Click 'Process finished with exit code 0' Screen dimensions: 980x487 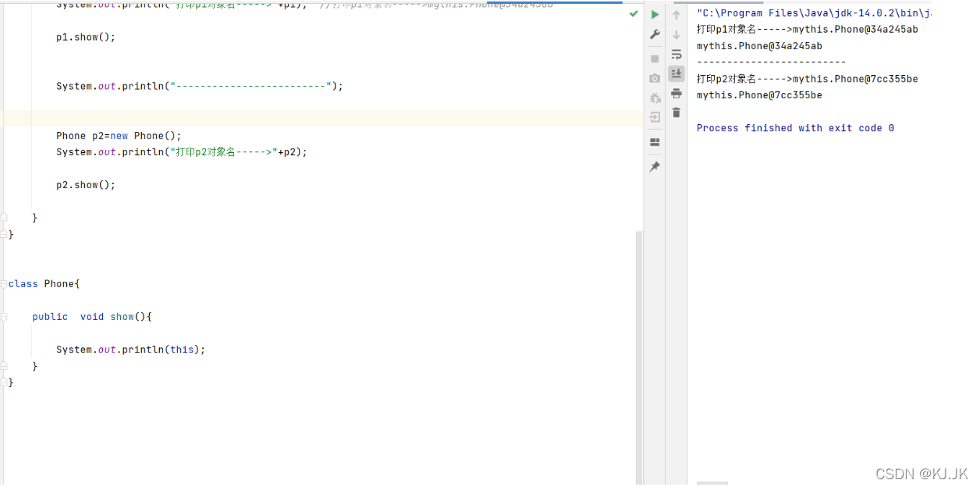[x=795, y=128]
